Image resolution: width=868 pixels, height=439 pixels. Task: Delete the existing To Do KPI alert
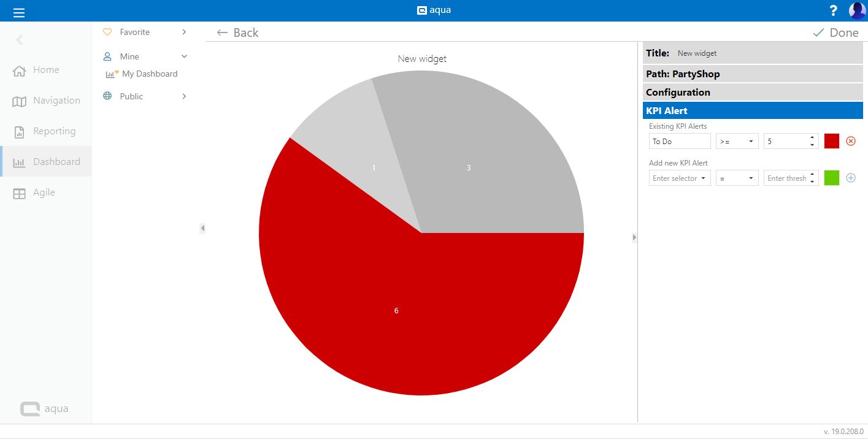[x=850, y=141]
